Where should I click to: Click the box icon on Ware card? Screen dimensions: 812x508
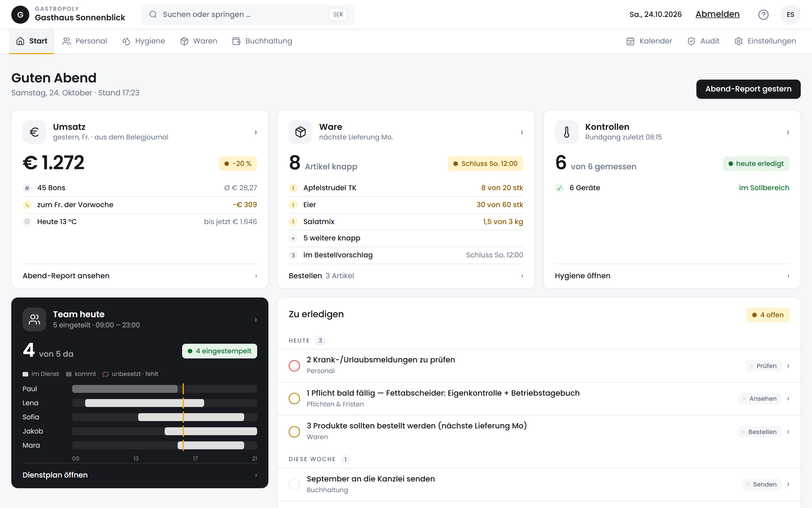coord(300,132)
